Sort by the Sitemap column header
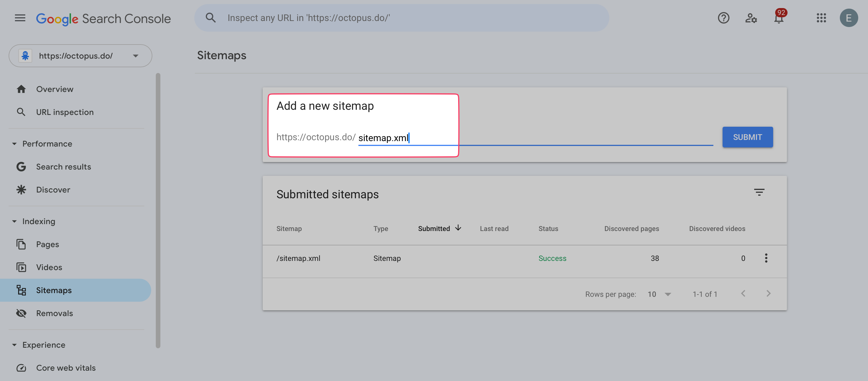Viewport: 868px width, 381px height. coord(289,228)
